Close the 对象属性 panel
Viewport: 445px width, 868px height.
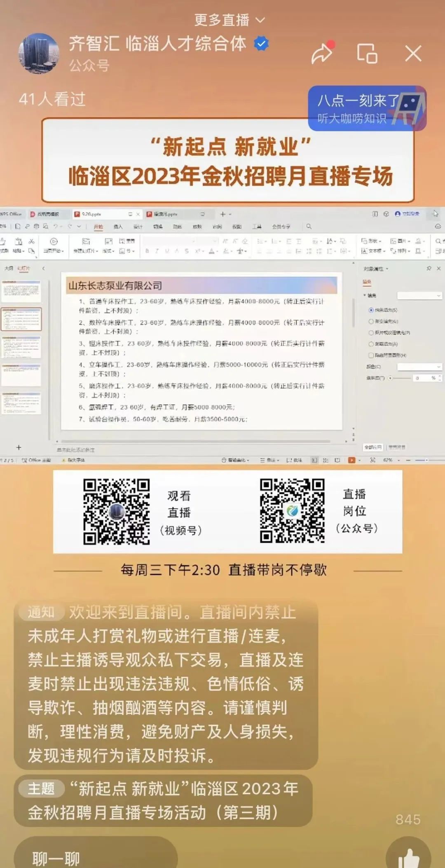438,268
